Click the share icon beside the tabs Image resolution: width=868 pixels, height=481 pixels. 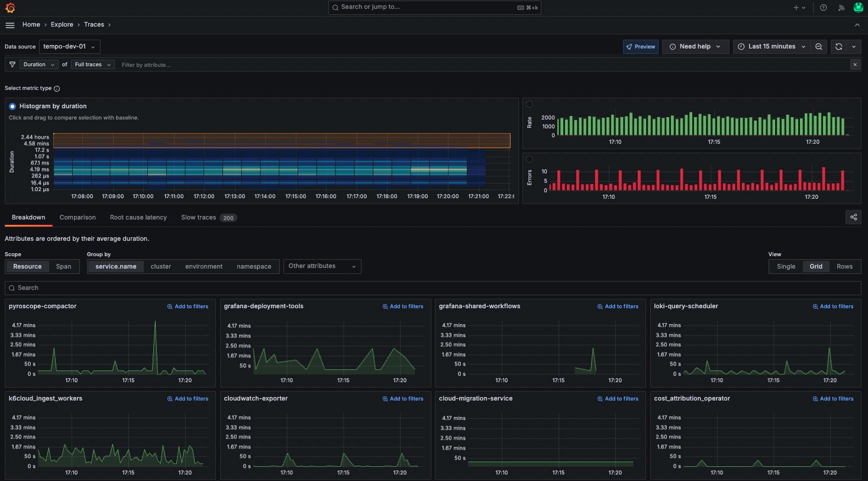pyautogui.click(x=853, y=217)
